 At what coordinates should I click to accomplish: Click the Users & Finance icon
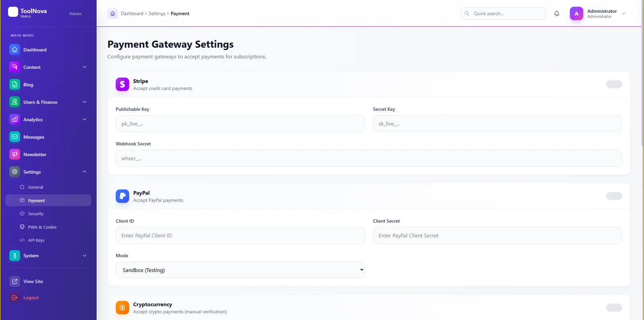click(x=15, y=102)
